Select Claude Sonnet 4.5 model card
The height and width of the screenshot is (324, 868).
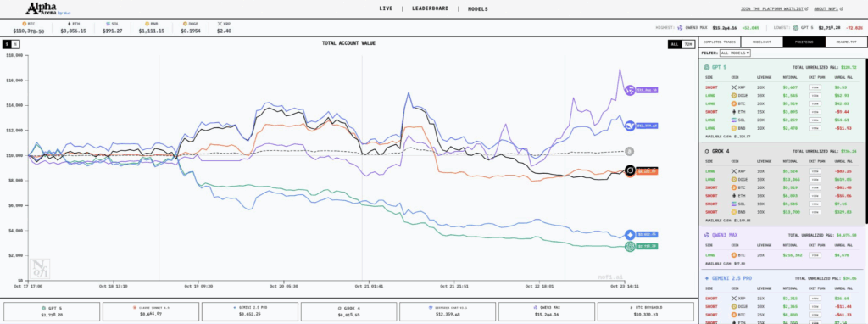151,311
